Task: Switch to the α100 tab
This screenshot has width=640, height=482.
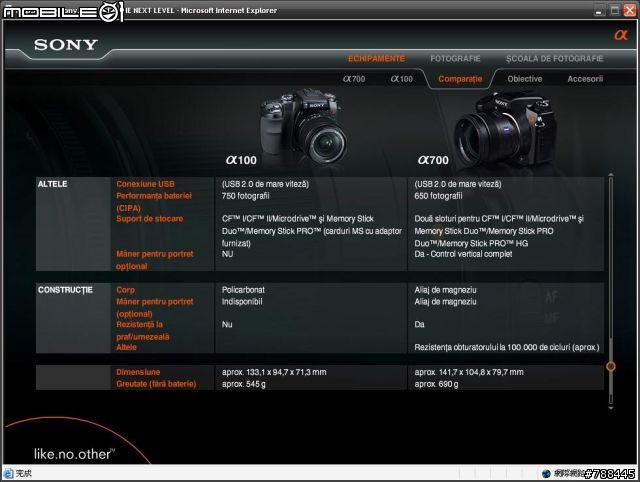Action: point(402,79)
